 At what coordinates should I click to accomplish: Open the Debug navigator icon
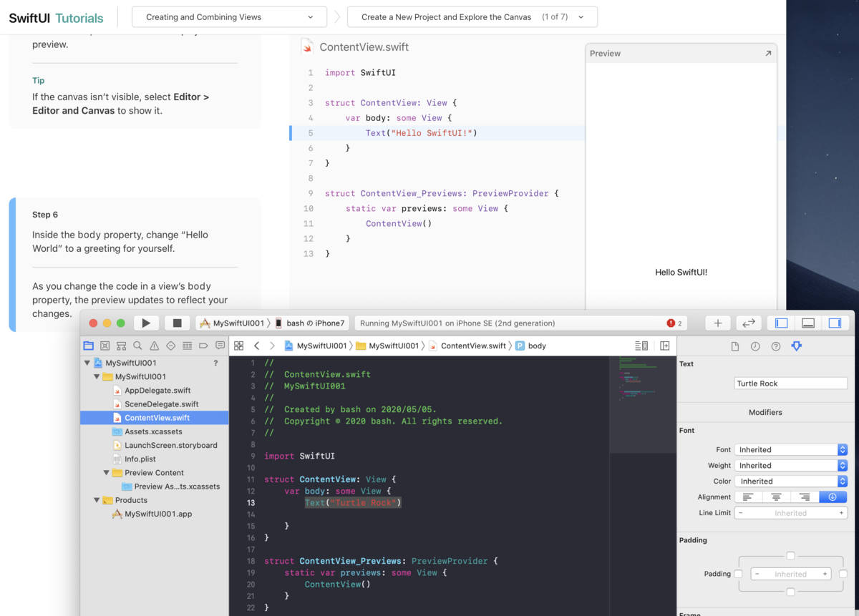(187, 346)
